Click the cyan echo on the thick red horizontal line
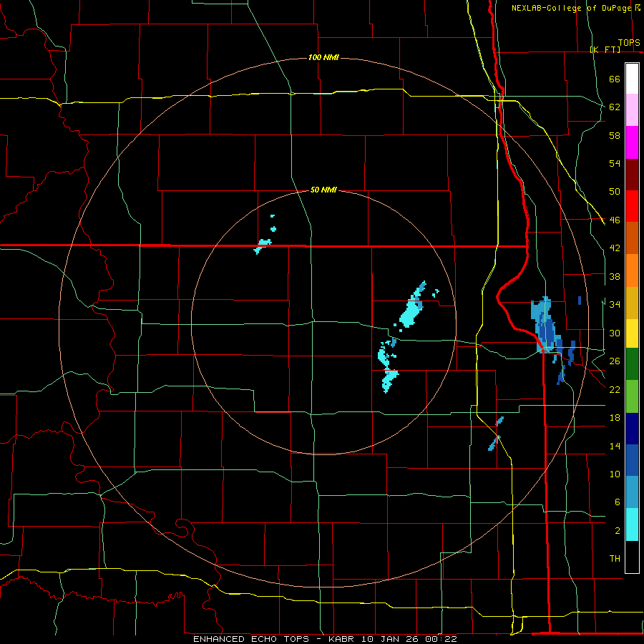 point(262,245)
